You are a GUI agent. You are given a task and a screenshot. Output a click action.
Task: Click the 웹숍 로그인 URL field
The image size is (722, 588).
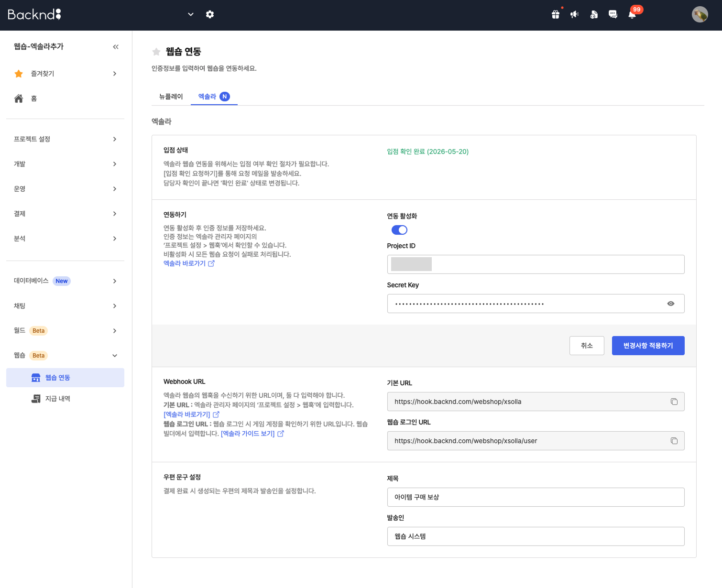[536, 441]
